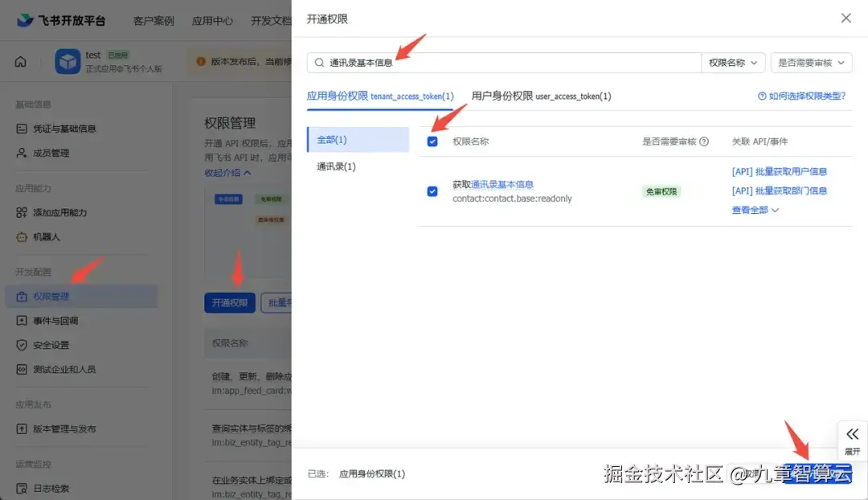The image size is (868, 500).
Task: Click the 测试企业和人员 icon
Action: [x=22, y=369]
